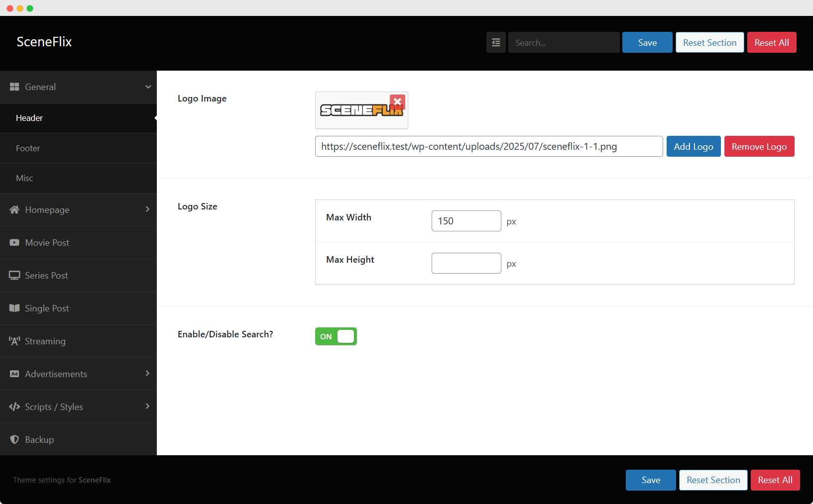Click the General grid icon in sidebar
Image resolution: width=813 pixels, height=504 pixels.
click(x=14, y=87)
